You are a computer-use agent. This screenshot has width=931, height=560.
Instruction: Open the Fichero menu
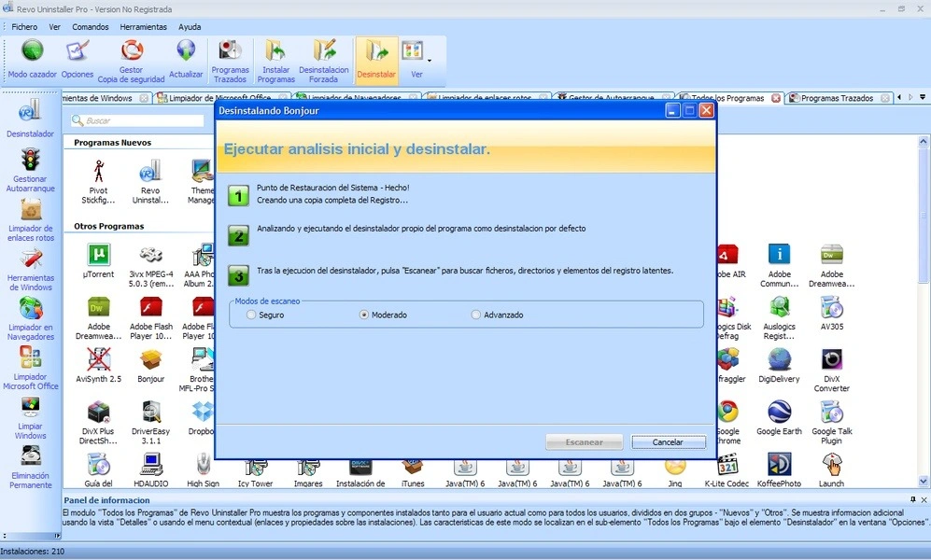(x=24, y=27)
